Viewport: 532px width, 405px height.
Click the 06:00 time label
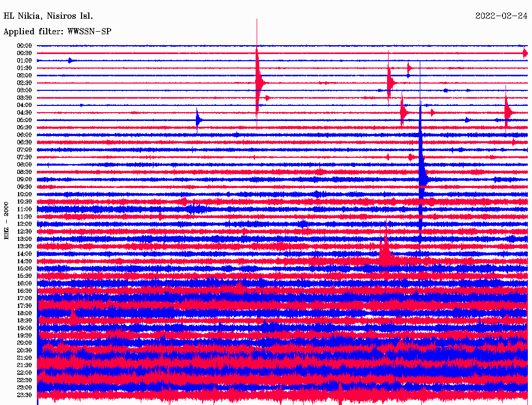tap(24, 135)
